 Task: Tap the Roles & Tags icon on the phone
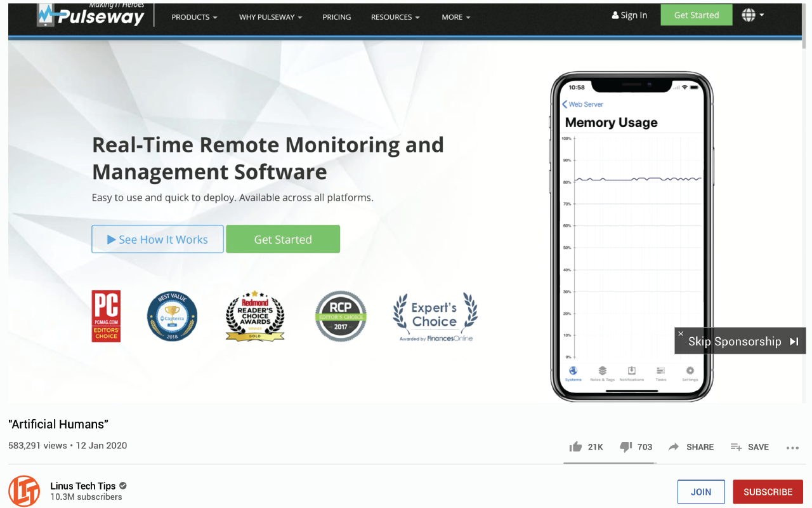(x=602, y=373)
